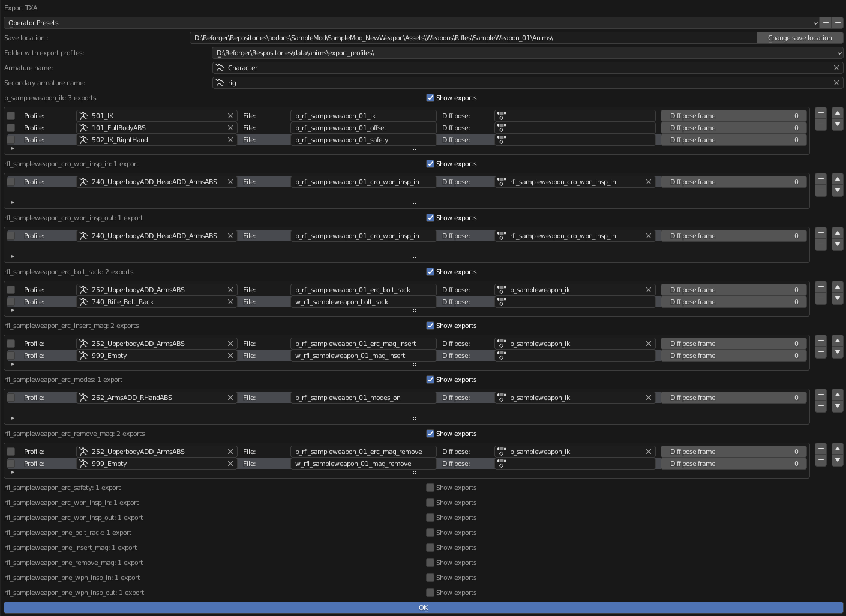This screenshot has width=846, height=616.
Task: Uncheck Show exports for p_sampleweapon_ik
Action: point(430,98)
